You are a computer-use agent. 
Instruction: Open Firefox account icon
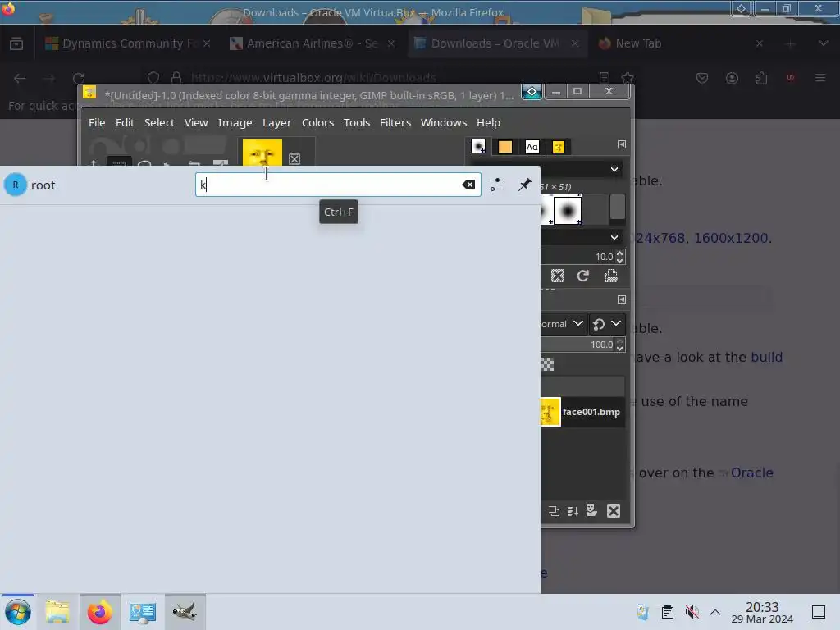[732, 78]
